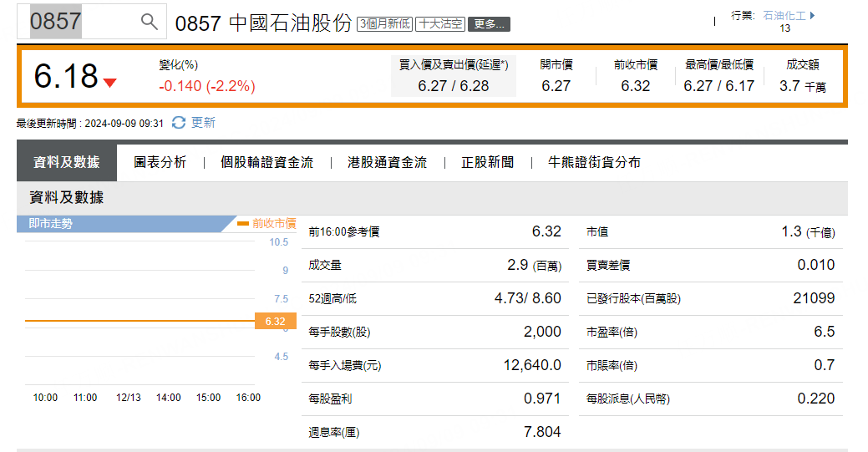Click the current price 6.18
The image size is (868, 452).
click(66, 76)
